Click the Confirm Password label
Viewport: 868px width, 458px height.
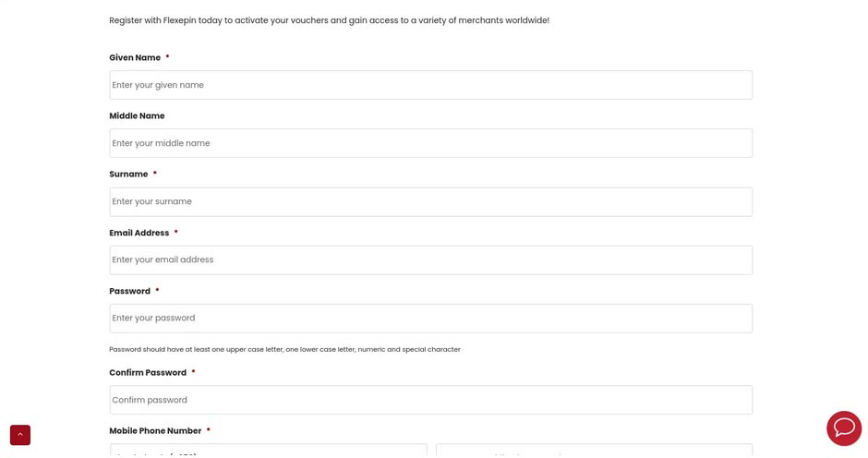[x=148, y=372]
